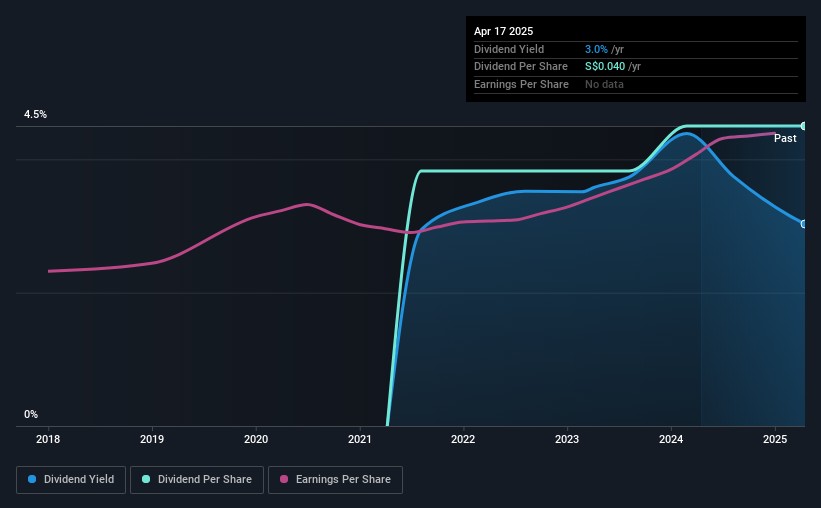Click the teal endpoint marker at chart top right
This screenshot has height=508, width=821.
point(803,126)
